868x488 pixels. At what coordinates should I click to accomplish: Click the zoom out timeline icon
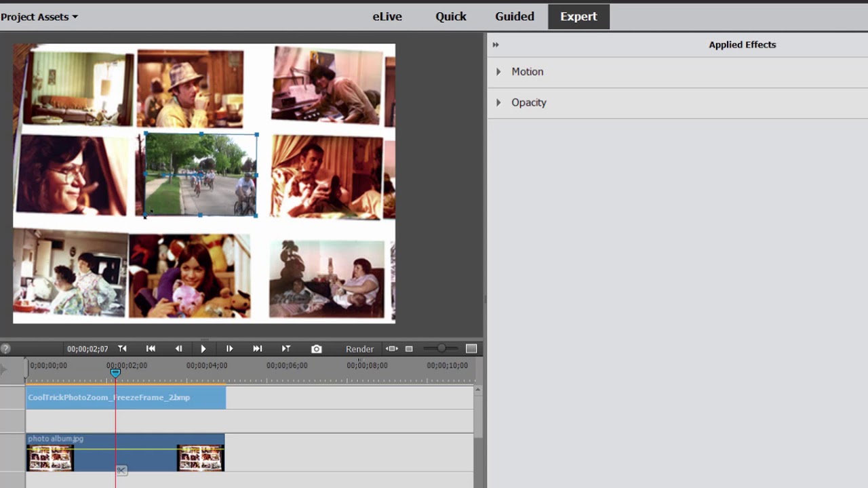(409, 349)
